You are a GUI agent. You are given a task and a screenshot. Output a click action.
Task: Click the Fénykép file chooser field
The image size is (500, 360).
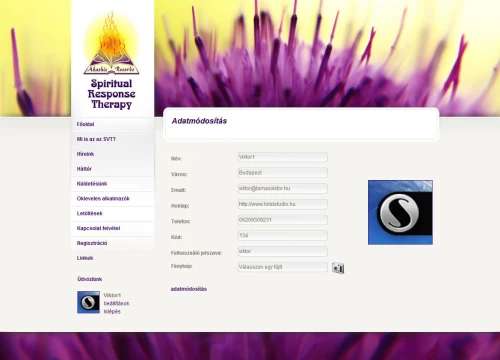tap(283, 267)
